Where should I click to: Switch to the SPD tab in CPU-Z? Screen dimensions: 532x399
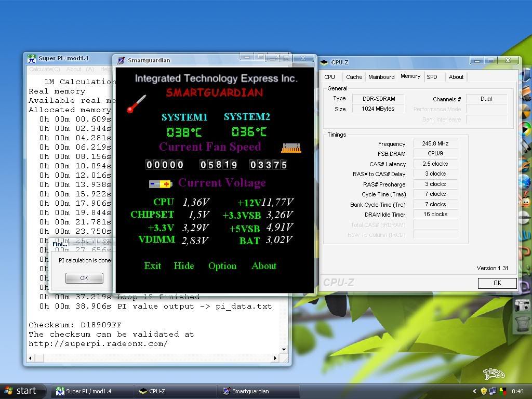pos(432,77)
